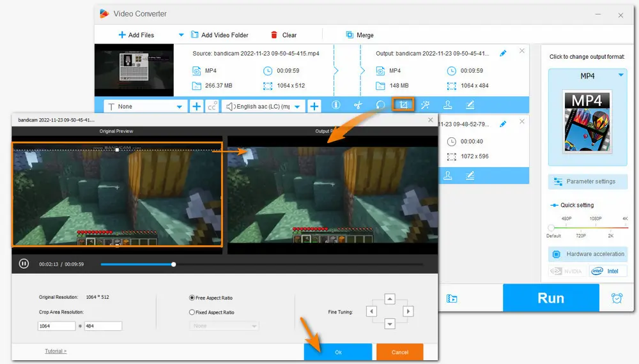
Task: Add a subtitle with the plus button next to None
Action: click(196, 106)
